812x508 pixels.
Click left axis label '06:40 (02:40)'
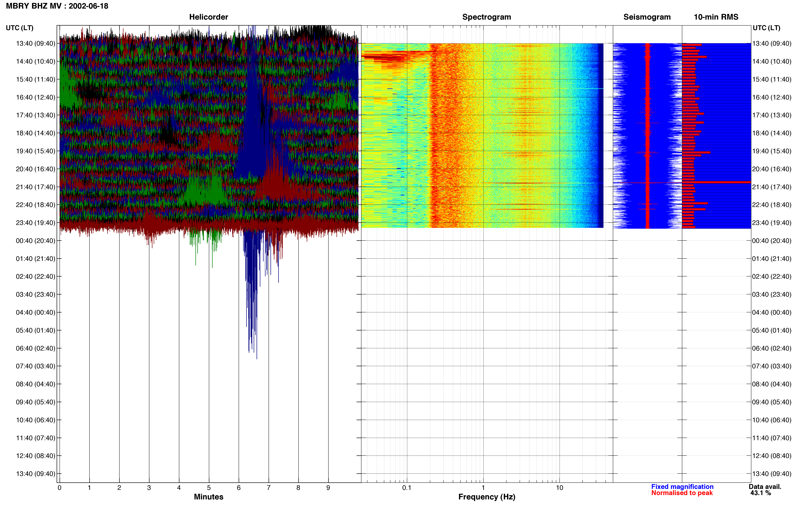coord(36,348)
